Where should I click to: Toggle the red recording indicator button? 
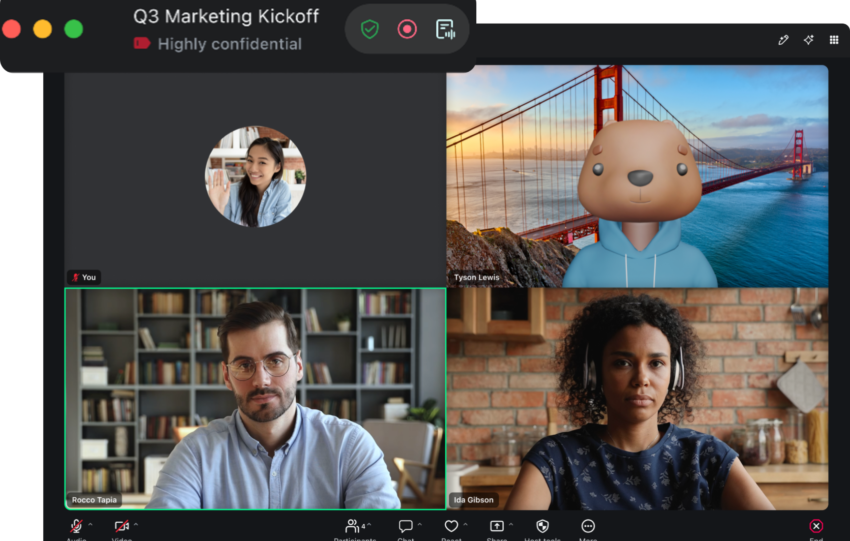pyautogui.click(x=407, y=29)
